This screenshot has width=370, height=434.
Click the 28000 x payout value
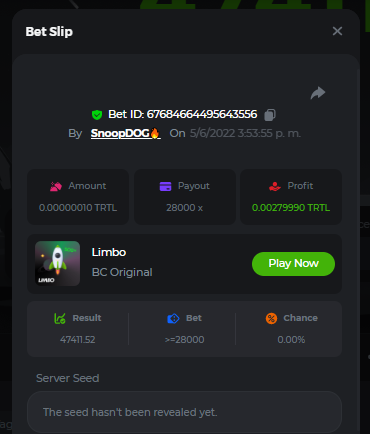click(184, 208)
